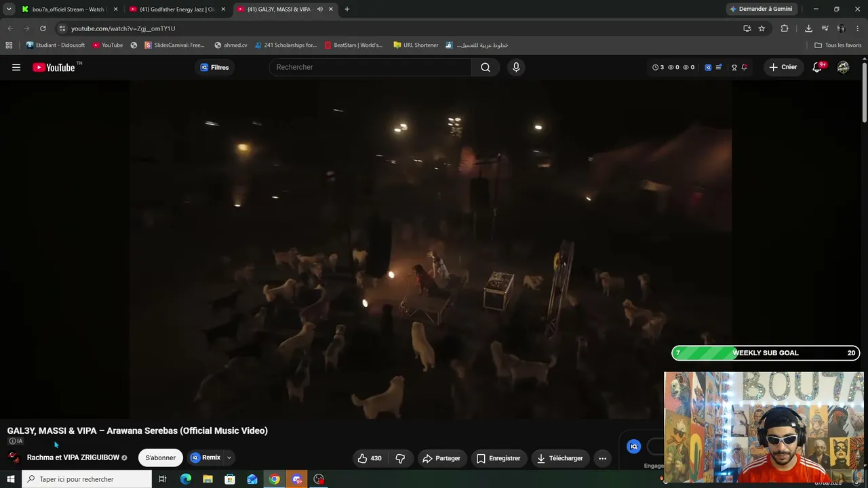Open SlidesCarnival bookmark
The width and height of the screenshot is (868, 488).
pos(174,45)
